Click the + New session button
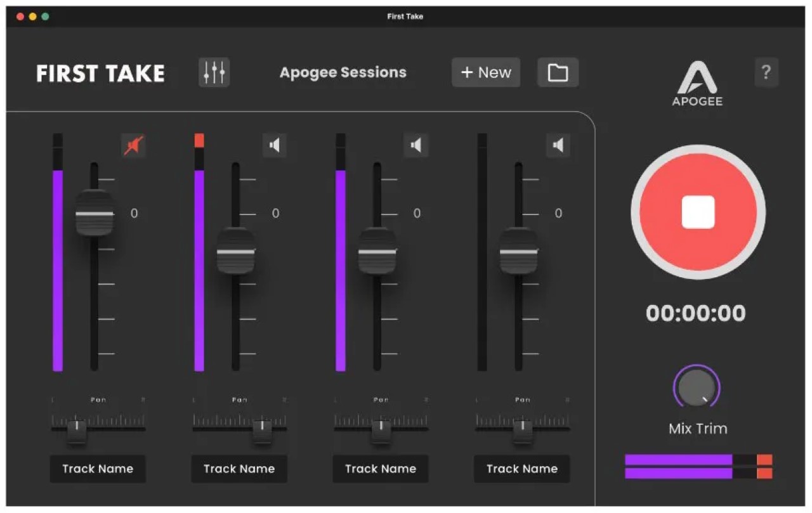The image size is (812, 513). click(x=486, y=72)
